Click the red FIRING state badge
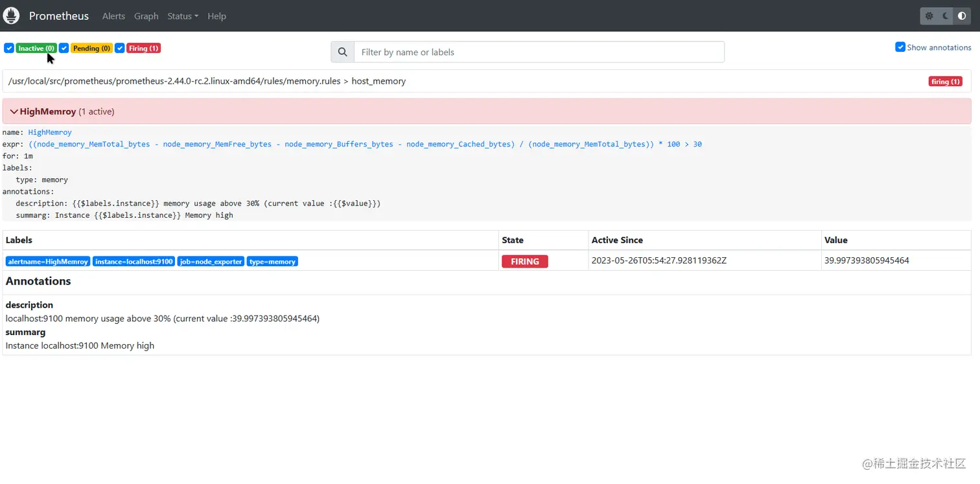The image size is (980, 484). [525, 261]
